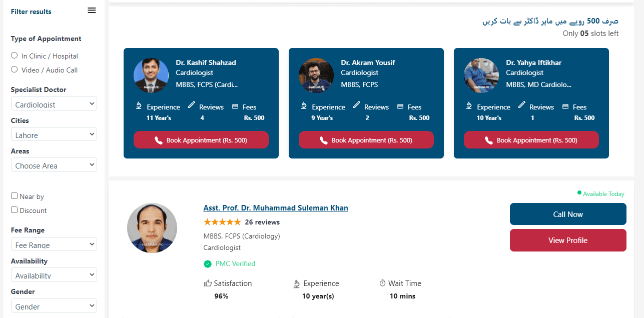Click the pencil reviews icon on Dr. Akram Yousif's card
The height and width of the screenshot is (318, 644).
click(x=357, y=105)
